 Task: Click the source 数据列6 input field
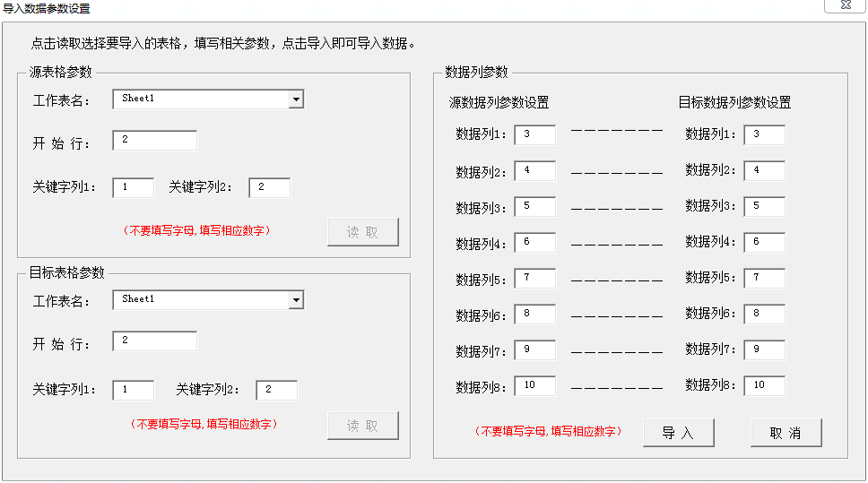[534, 315]
